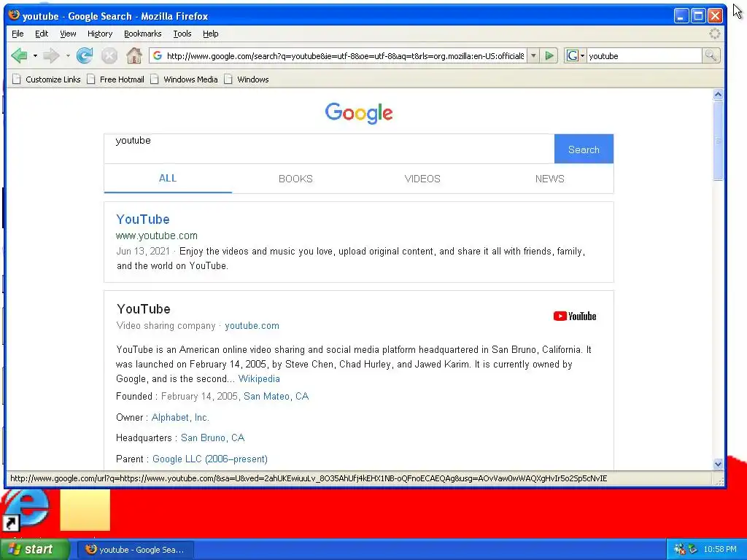Open the Help menu

(x=211, y=34)
